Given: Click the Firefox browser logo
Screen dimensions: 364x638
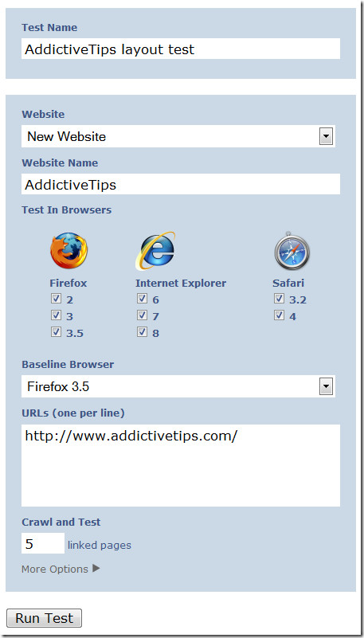Looking at the screenshot, I should [68, 251].
